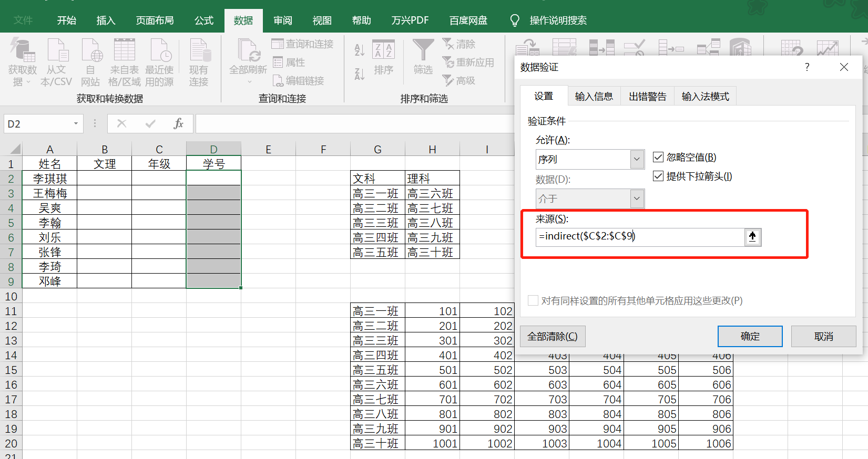This screenshot has height=459, width=868.
Task: Open connection Properties (属性)
Action: 289,62
